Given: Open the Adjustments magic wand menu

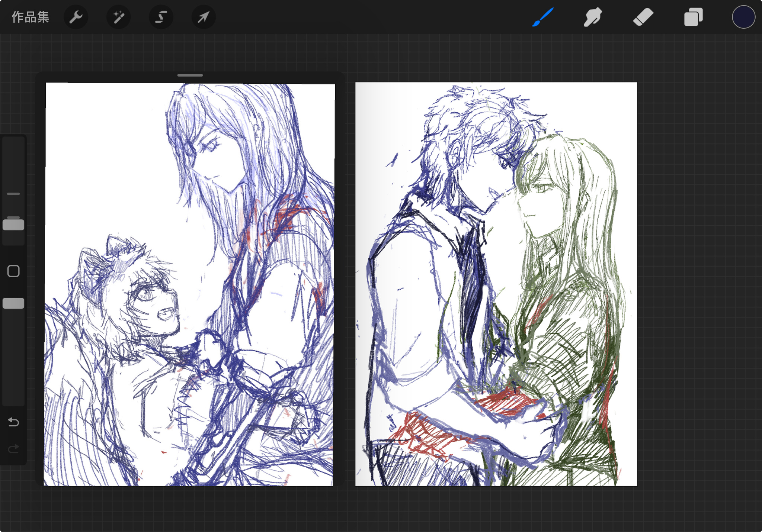Looking at the screenshot, I should (x=118, y=17).
